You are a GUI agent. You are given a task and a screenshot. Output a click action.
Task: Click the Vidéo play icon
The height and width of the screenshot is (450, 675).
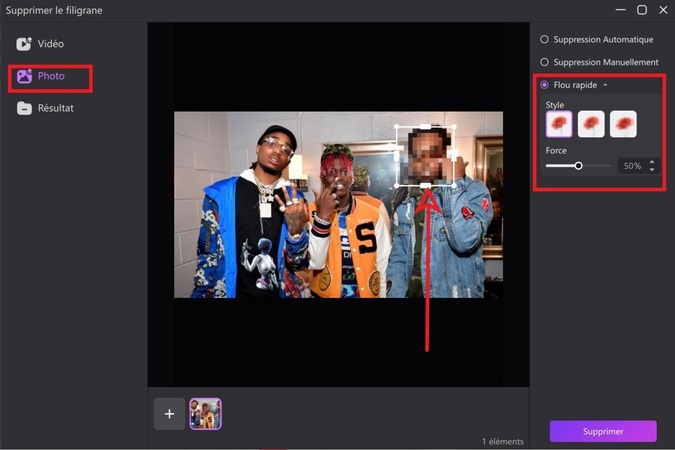(24, 43)
